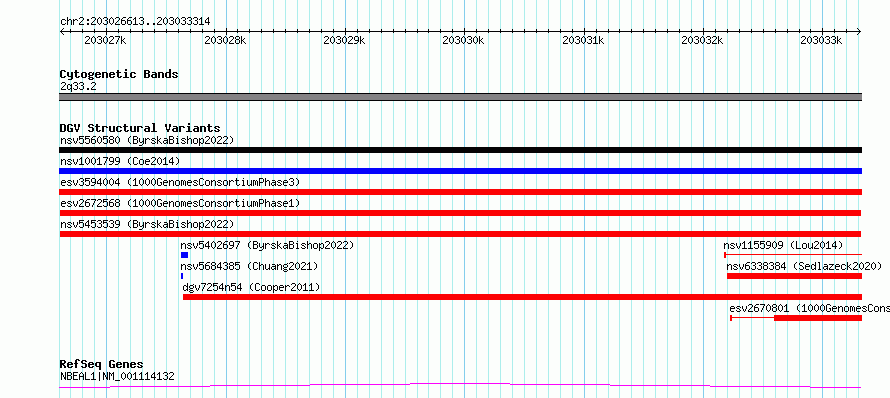Click the right arrowhead of the ruler

859,32
